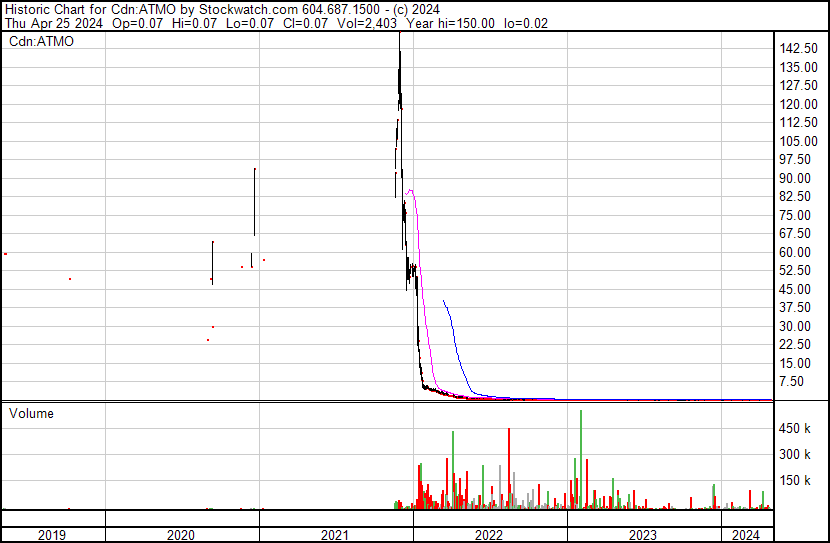Select the 2021 year label on the axis
830x543 pixels.
pyautogui.click(x=335, y=535)
